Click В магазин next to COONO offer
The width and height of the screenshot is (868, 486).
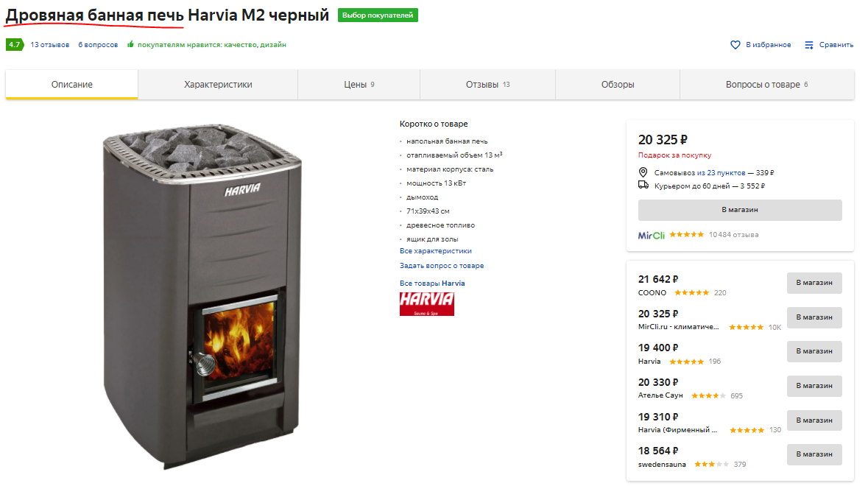point(814,283)
